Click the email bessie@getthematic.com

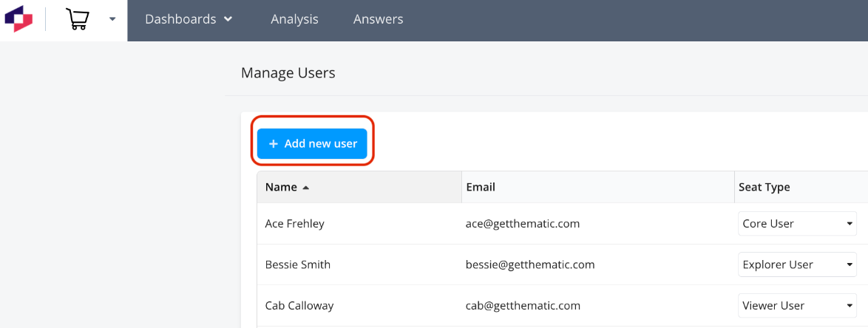pyautogui.click(x=530, y=265)
